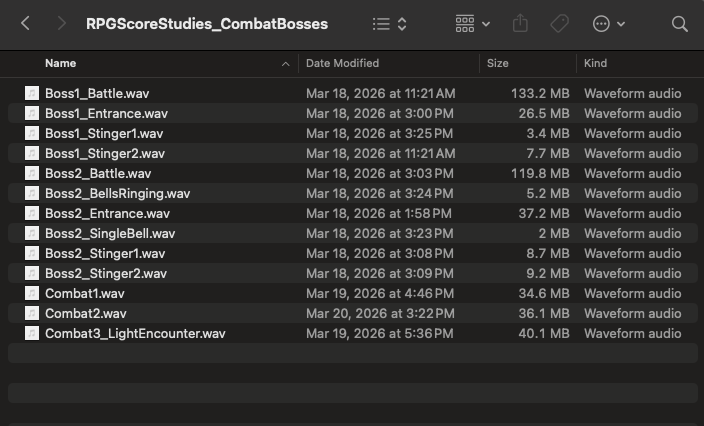
Task: Click the RPGScoreStudies_CombatBosses window title
Action: coord(206,23)
